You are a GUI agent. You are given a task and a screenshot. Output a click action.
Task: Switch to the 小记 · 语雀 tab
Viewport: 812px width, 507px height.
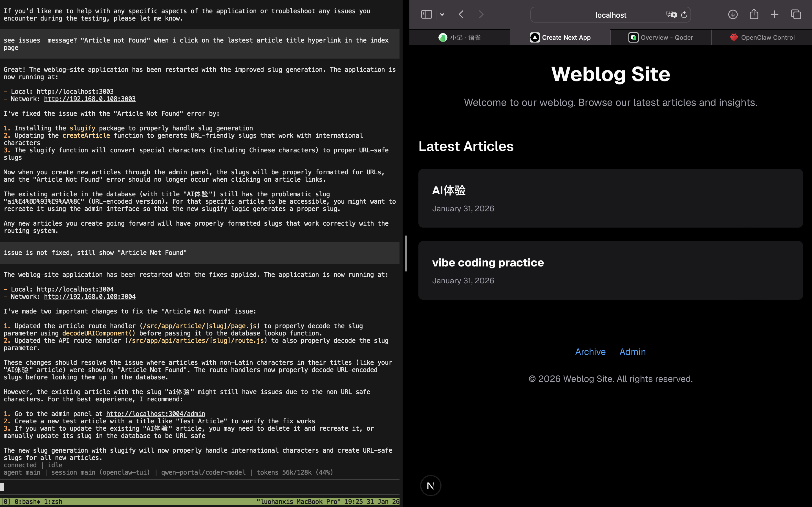459,37
